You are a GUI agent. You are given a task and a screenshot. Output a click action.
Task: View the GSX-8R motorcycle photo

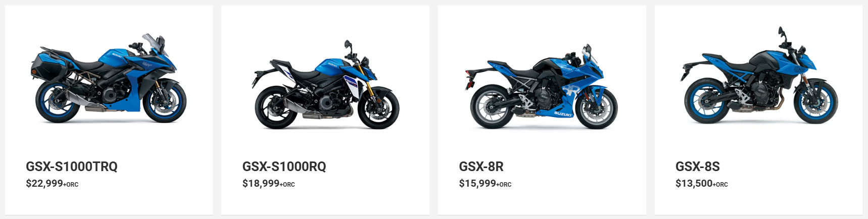coord(541,86)
